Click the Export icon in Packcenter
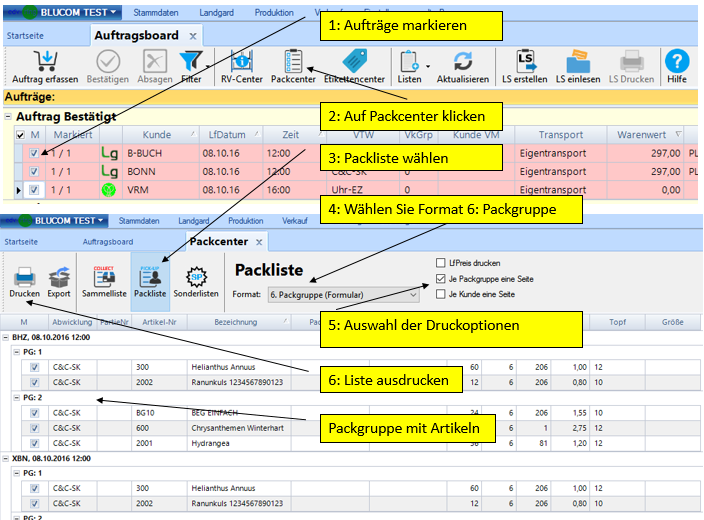 [x=59, y=276]
